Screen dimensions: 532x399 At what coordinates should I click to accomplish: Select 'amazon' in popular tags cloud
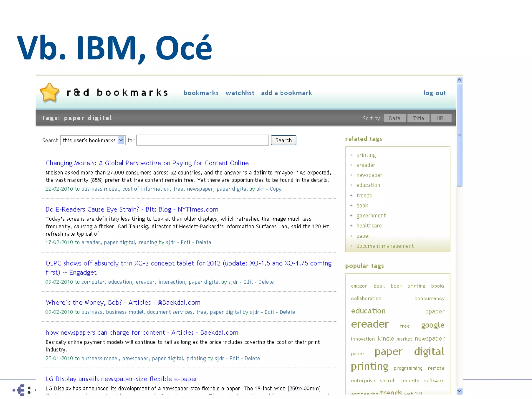click(x=359, y=286)
